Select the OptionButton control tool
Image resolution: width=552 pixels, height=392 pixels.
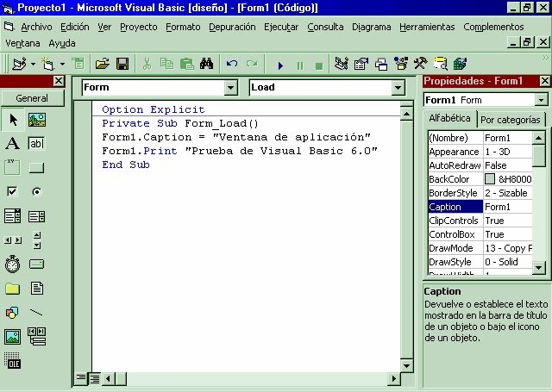pyautogui.click(x=36, y=191)
